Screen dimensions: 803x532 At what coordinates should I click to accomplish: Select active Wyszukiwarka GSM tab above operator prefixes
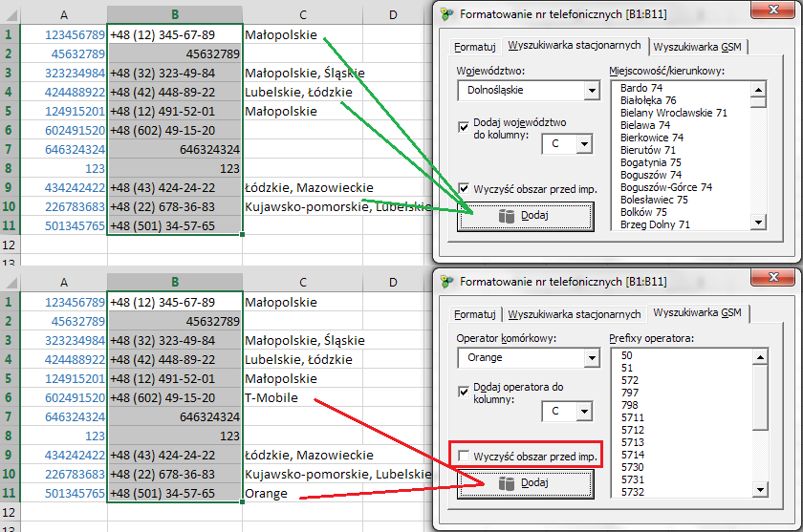coord(697,312)
